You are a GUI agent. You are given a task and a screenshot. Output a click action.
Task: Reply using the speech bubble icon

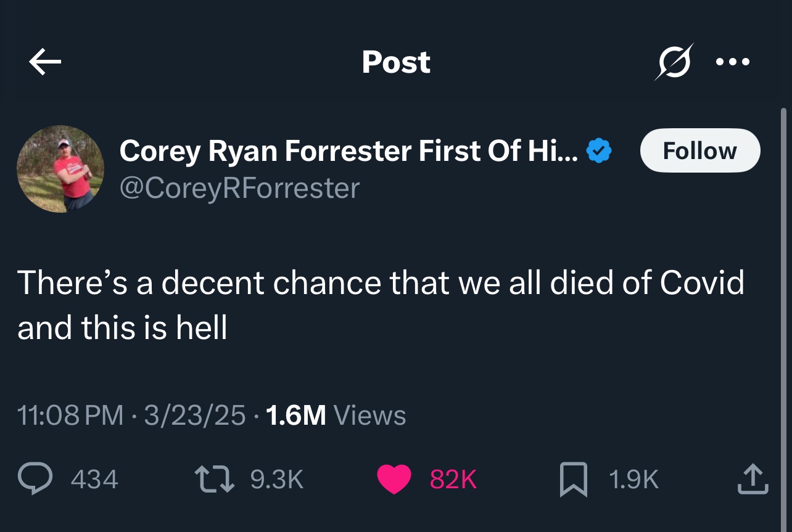[x=34, y=479]
